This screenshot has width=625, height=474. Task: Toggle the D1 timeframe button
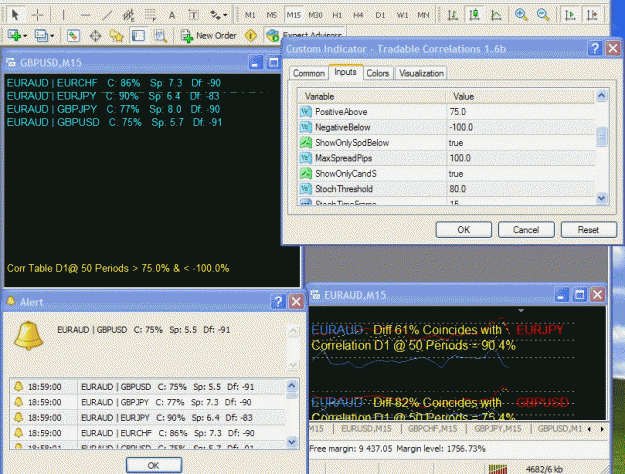[x=380, y=15]
